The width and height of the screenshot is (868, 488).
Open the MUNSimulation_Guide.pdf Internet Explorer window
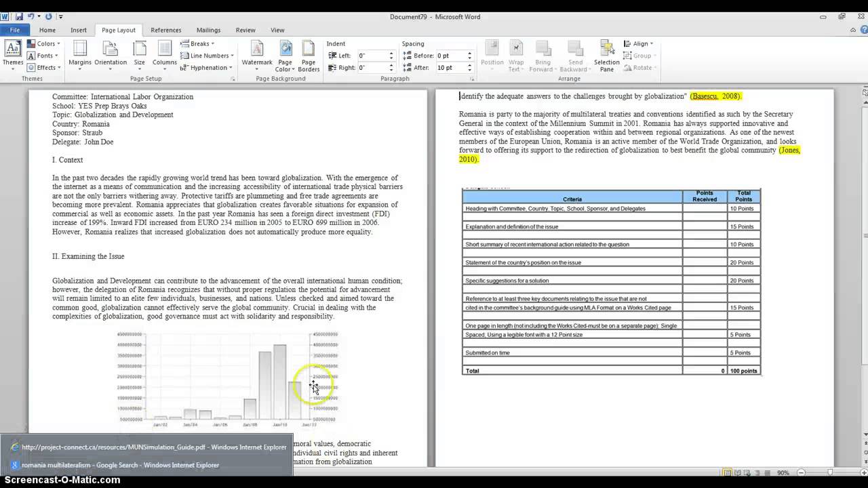tap(148, 447)
